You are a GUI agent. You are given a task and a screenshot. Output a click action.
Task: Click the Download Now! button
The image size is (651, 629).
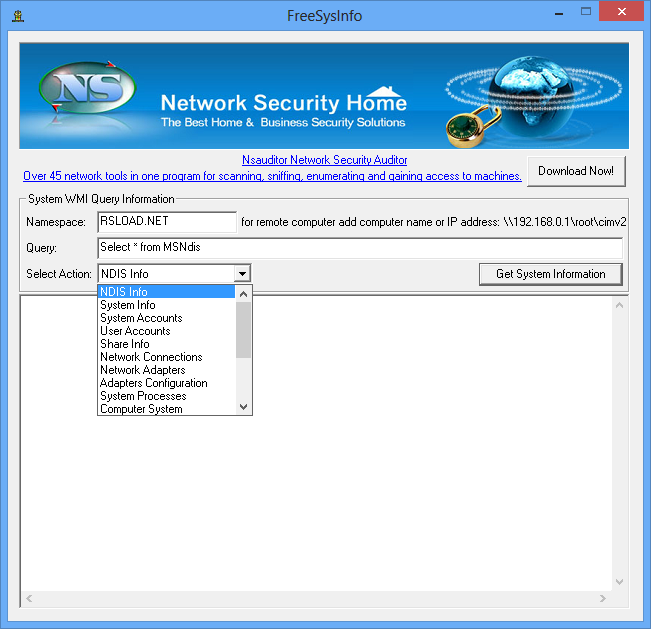click(x=576, y=171)
